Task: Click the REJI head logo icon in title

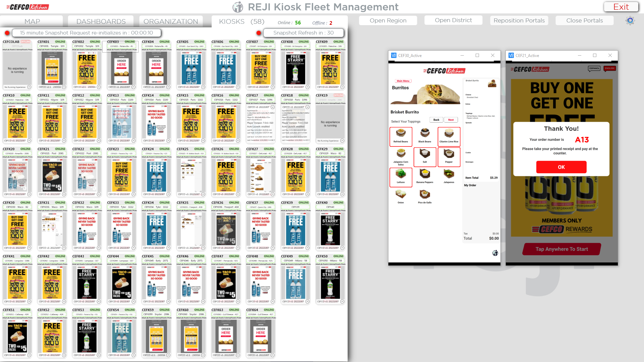Action: (238, 7)
